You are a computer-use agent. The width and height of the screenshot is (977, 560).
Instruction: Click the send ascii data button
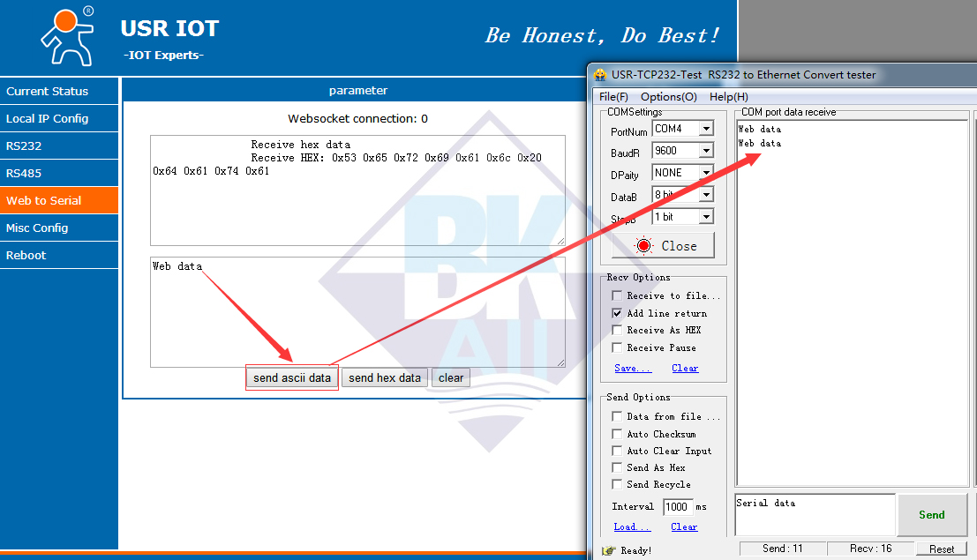[x=292, y=377]
